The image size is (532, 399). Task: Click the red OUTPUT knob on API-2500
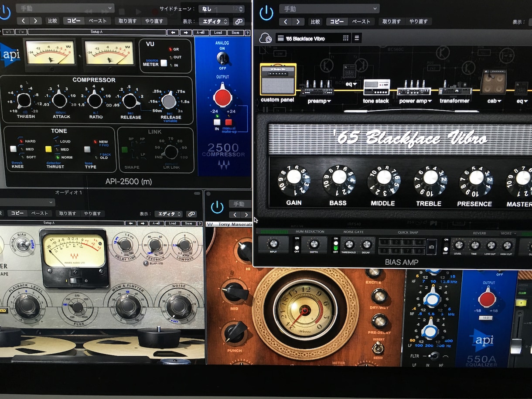point(223,97)
